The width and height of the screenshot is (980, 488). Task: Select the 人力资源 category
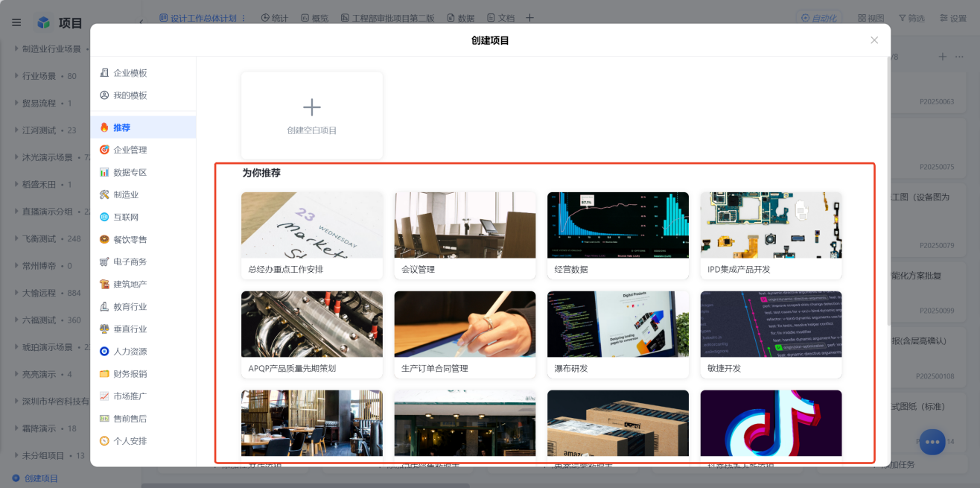click(143, 351)
